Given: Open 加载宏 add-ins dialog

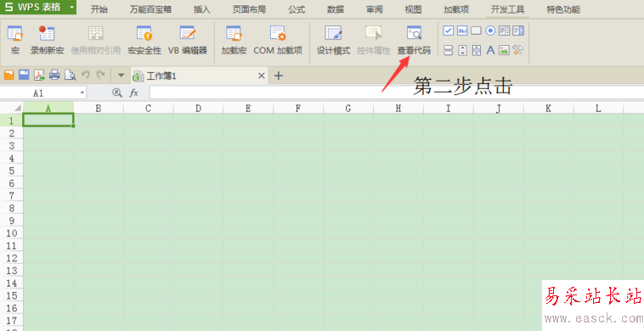Looking at the screenshot, I should tap(234, 40).
